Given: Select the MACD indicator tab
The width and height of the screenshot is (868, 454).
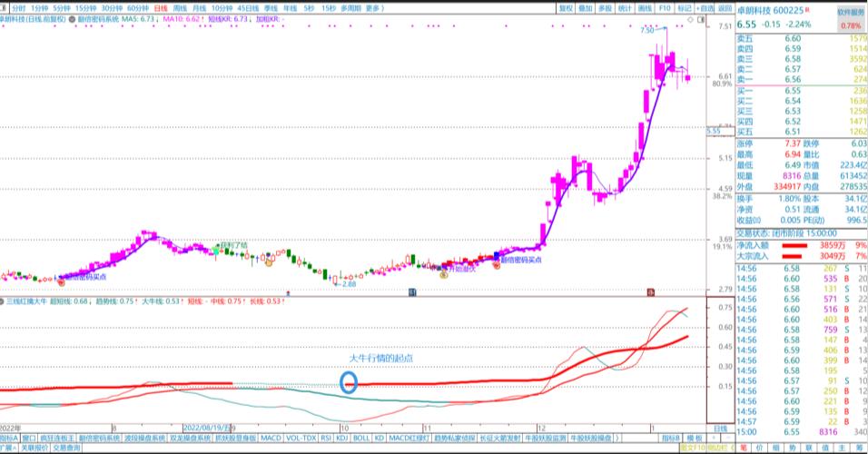Looking at the screenshot, I should (x=271, y=438).
